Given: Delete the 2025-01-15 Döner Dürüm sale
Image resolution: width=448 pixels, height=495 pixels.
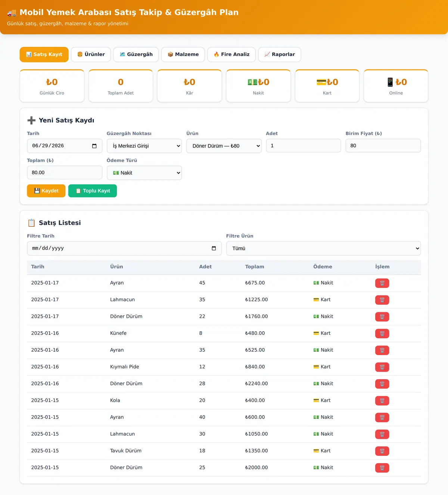Looking at the screenshot, I should point(382,468).
